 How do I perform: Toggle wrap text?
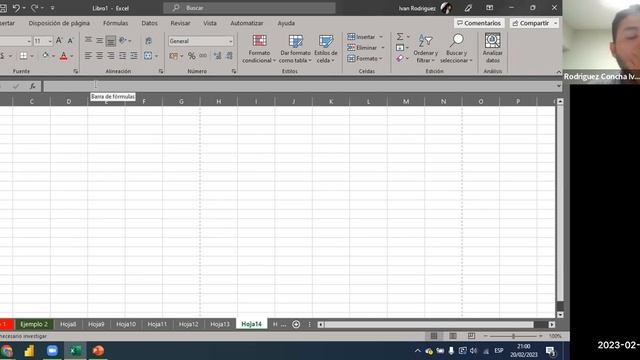(149, 40)
